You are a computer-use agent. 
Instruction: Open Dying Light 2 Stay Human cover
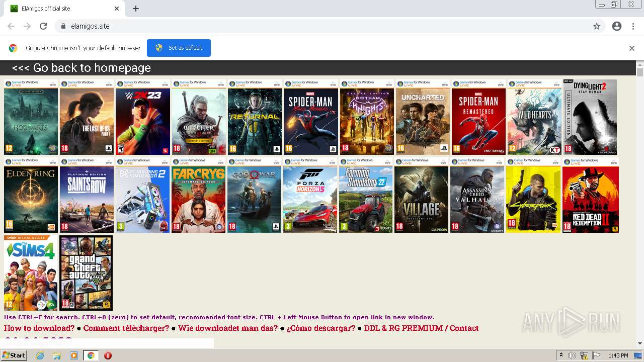tap(590, 117)
